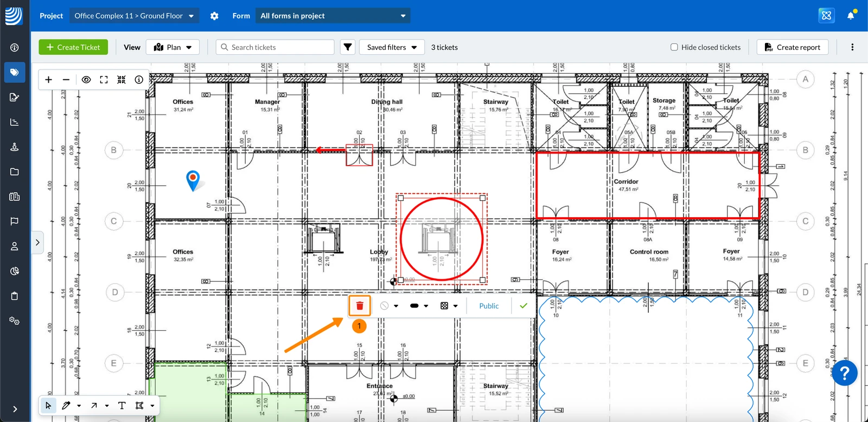Show plan info icon
868x422 pixels.
click(x=139, y=79)
